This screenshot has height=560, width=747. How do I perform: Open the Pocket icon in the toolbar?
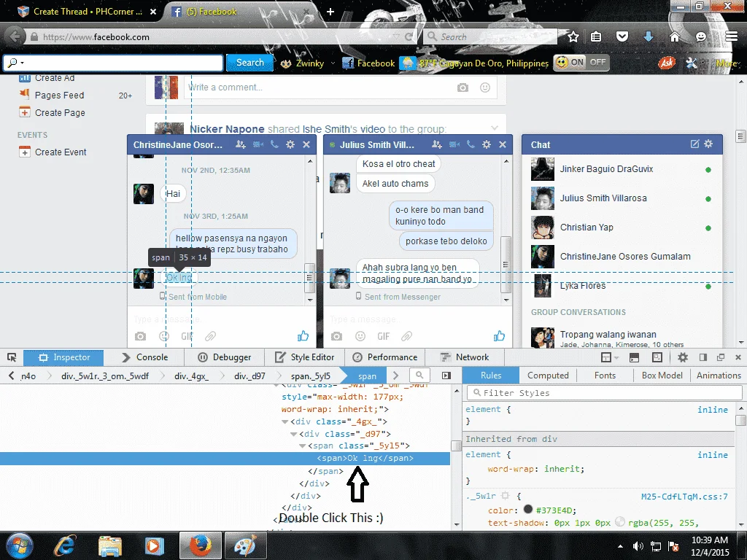click(x=622, y=36)
